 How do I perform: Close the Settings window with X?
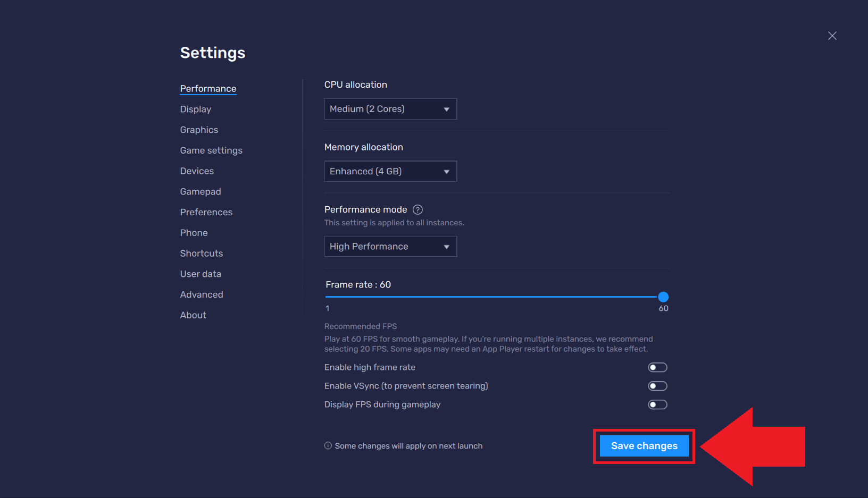click(x=832, y=36)
